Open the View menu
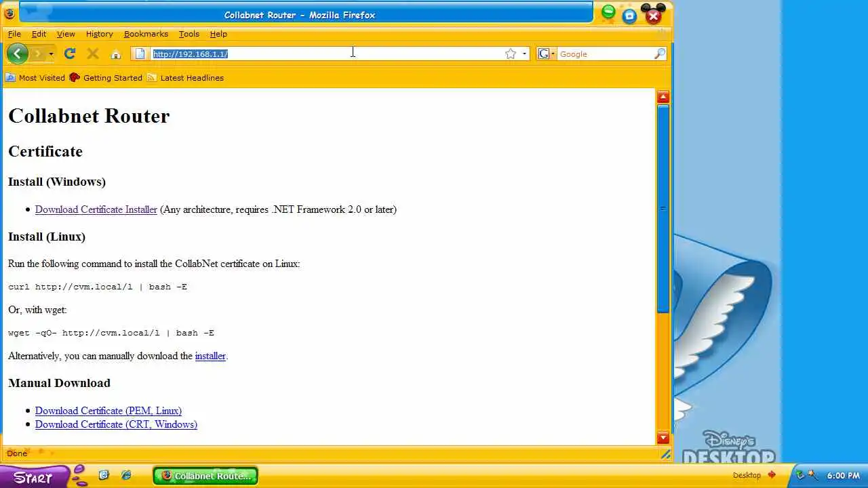The height and width of the screenshot is (488, 868). point(66,34)
